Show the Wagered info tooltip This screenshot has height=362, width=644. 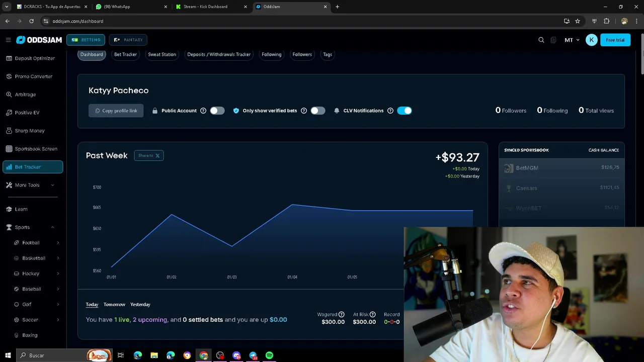point(341,314)
